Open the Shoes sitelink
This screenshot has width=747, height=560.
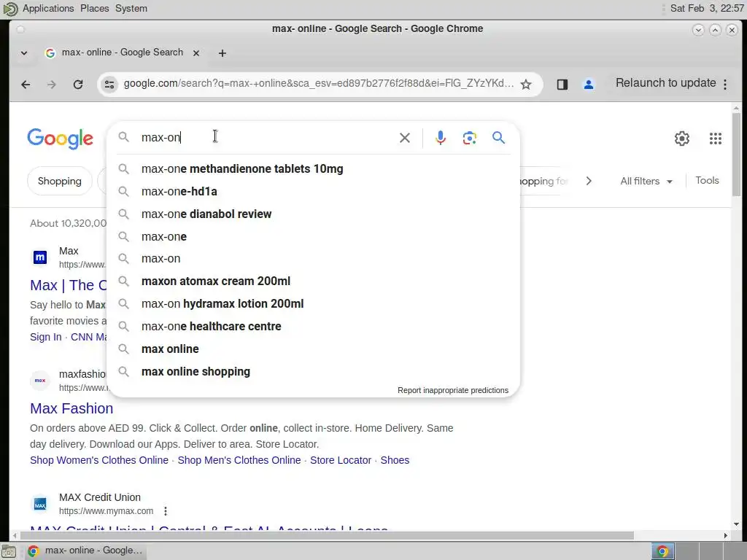(395, 461)
